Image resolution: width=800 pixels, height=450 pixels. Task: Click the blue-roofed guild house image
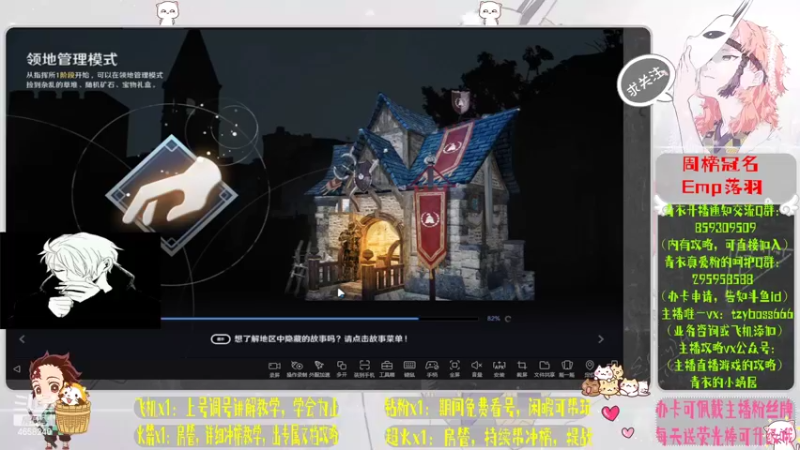point(419,196)
